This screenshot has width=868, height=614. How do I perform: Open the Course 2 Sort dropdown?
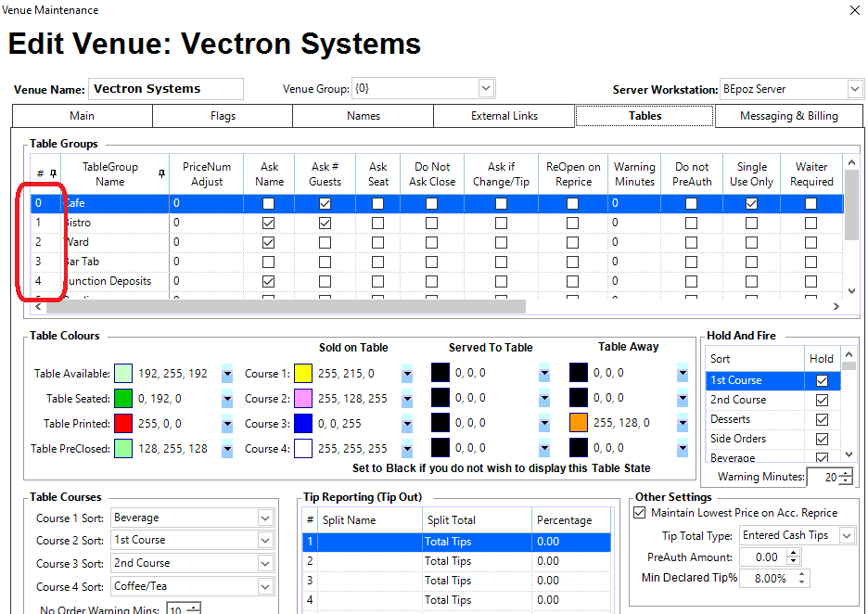[265, 541]
